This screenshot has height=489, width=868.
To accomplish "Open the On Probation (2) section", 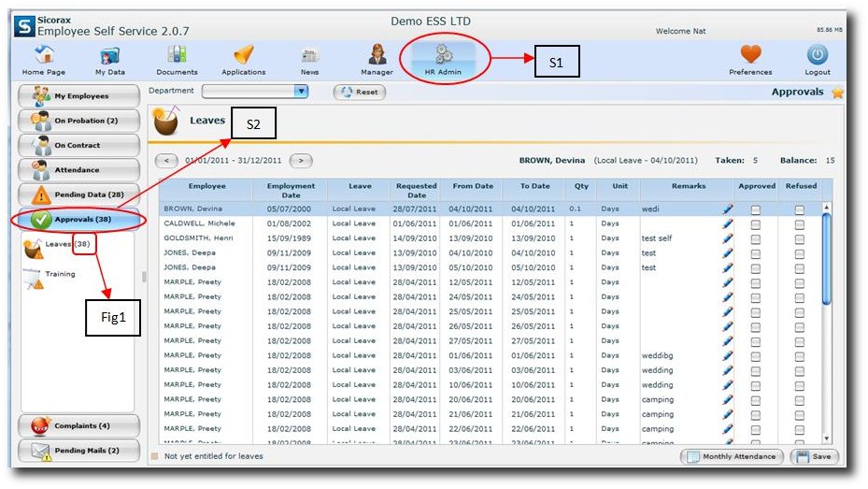I will 79,121.
